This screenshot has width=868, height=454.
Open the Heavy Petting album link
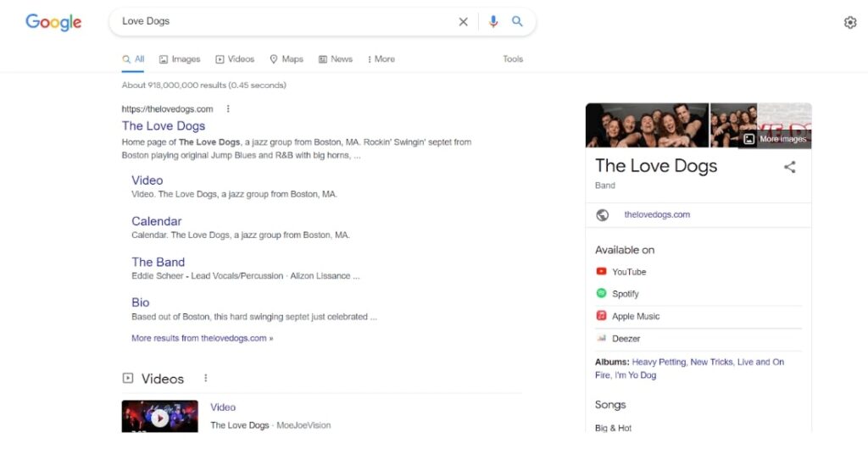pos(659,362)
